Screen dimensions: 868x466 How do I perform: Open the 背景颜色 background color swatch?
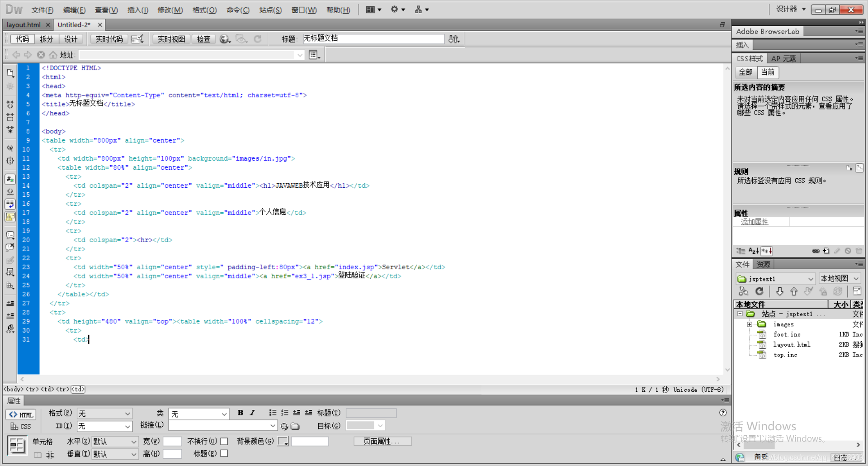[283, 441]
